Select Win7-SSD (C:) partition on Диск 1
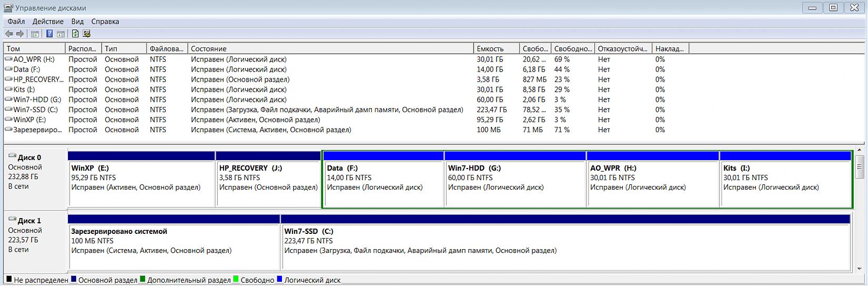The height and width of the screenshot is (286, 868). [566, 242]
